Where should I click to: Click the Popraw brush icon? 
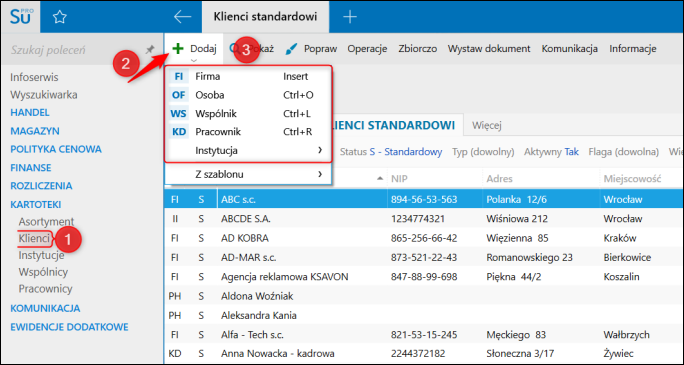pos(291,49)
